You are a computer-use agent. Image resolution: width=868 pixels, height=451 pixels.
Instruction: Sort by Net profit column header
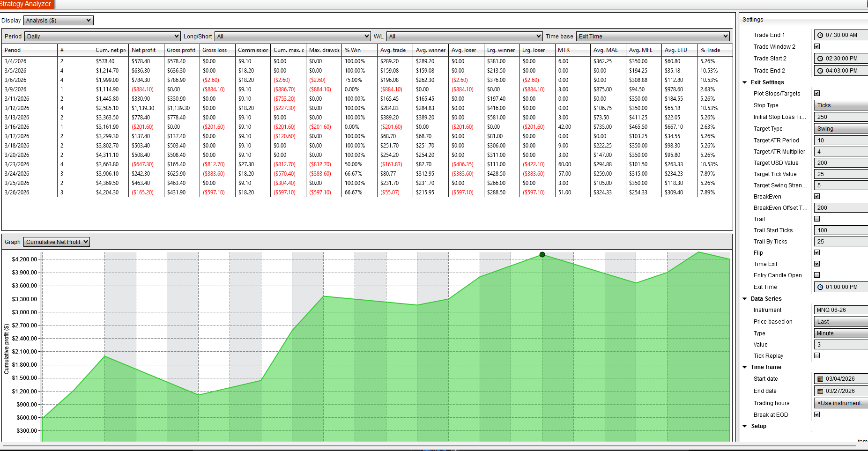[x=143, y=50]
